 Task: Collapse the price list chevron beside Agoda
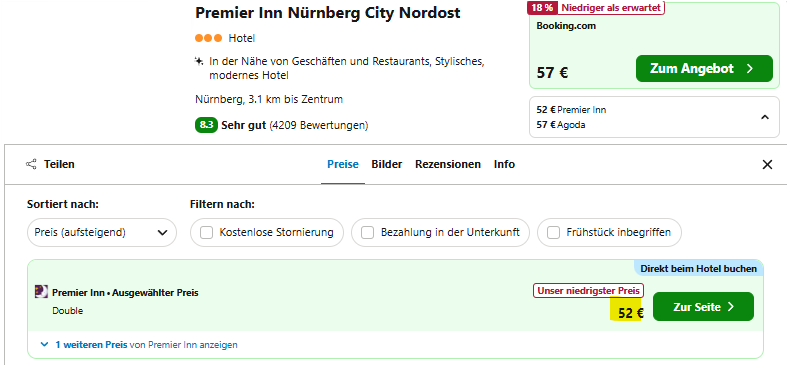pos(764,117)
